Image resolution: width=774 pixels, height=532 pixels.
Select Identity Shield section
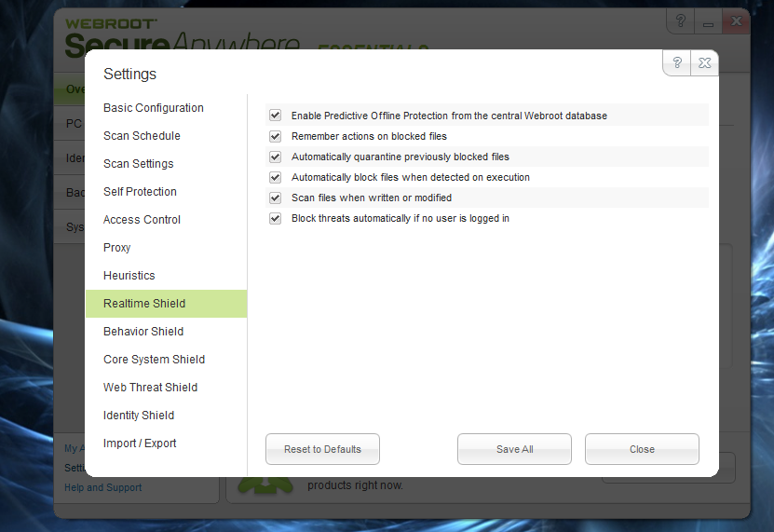coord(167,416)
